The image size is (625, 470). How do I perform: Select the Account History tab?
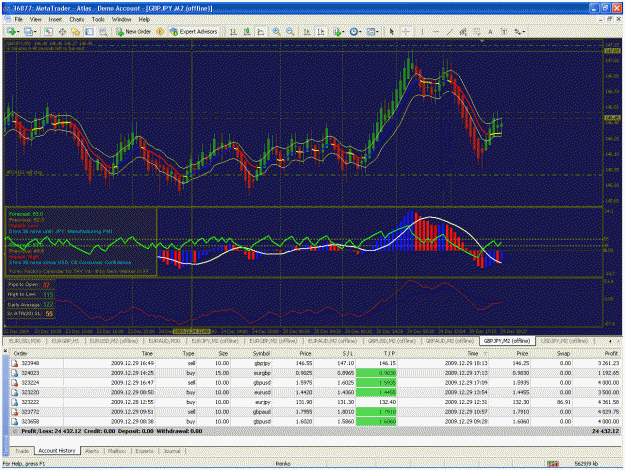pyautogui.click(x=57, y=450)
